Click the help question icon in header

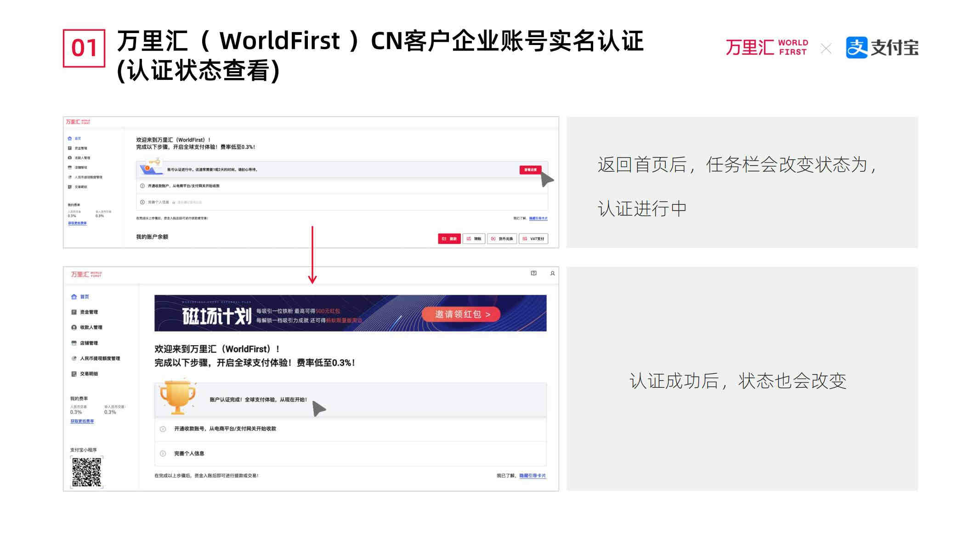click(x=533, y=273)
